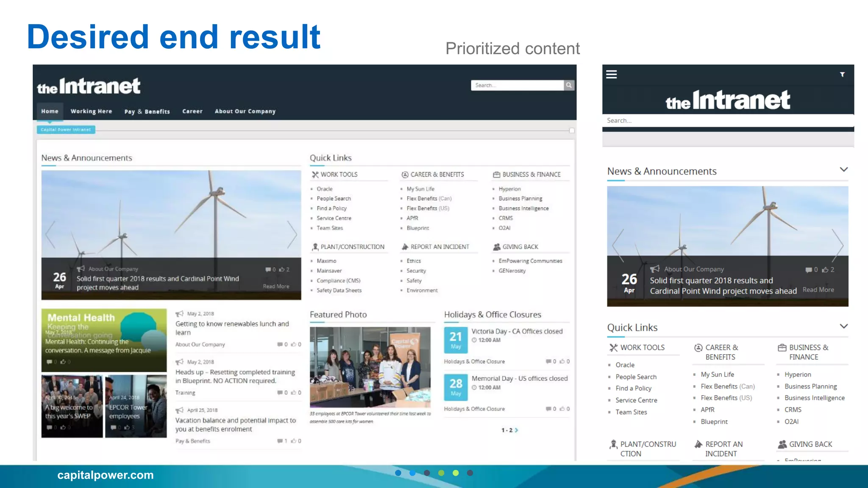Click Read More on desktop featured news
This screenshot has width=868, height=488.
pyautogui.click(x=276, y=286)
